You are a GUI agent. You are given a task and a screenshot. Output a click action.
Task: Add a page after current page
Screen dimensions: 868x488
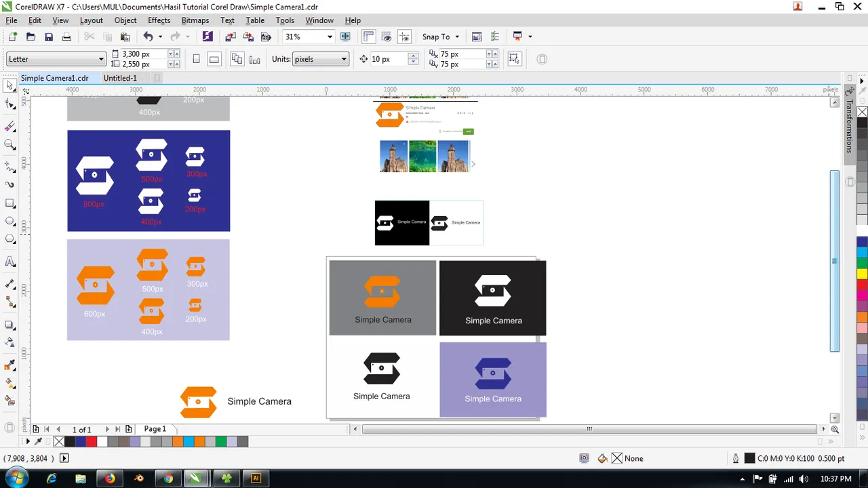pyautogui.click(x=128, y=429)
